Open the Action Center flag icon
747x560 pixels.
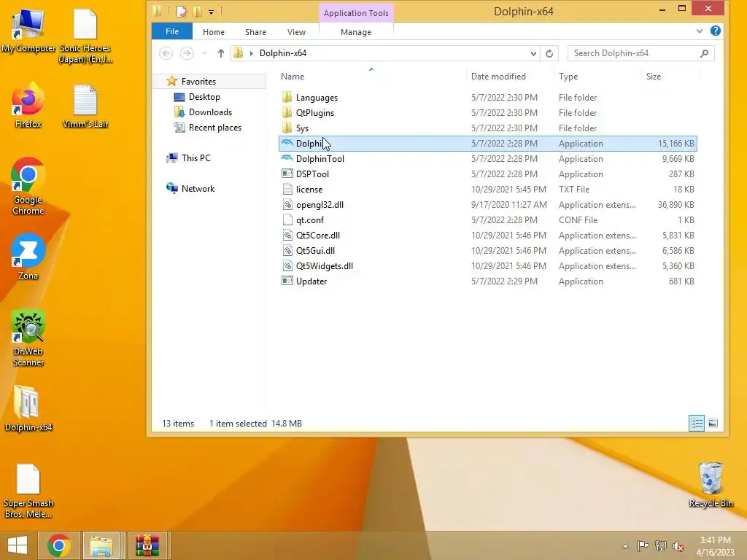(x=643, y=546)
